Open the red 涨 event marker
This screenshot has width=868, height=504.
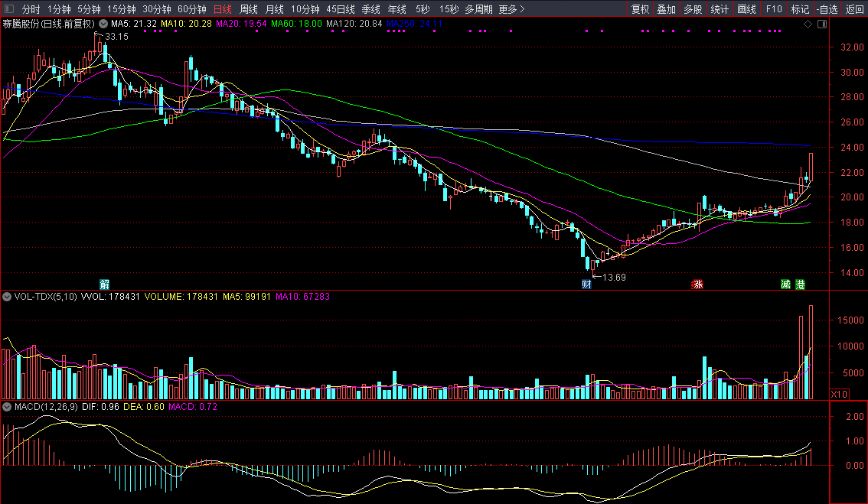697,285
